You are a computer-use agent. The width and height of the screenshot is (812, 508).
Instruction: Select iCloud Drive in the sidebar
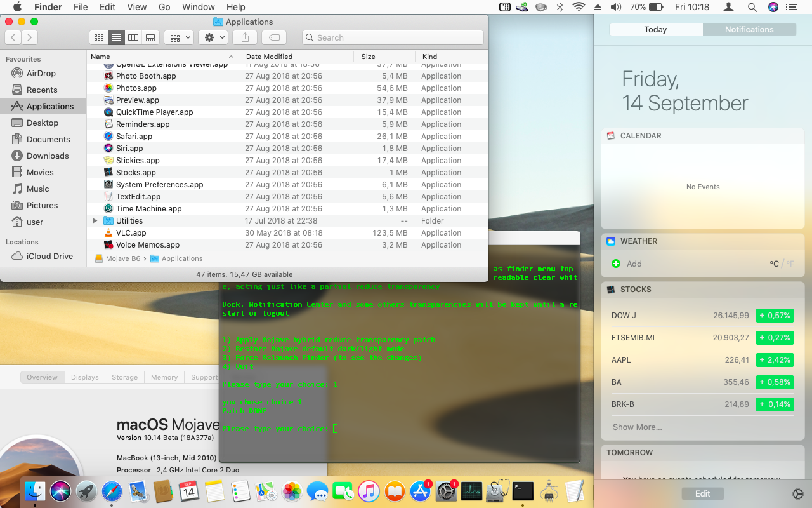(43, 256)
